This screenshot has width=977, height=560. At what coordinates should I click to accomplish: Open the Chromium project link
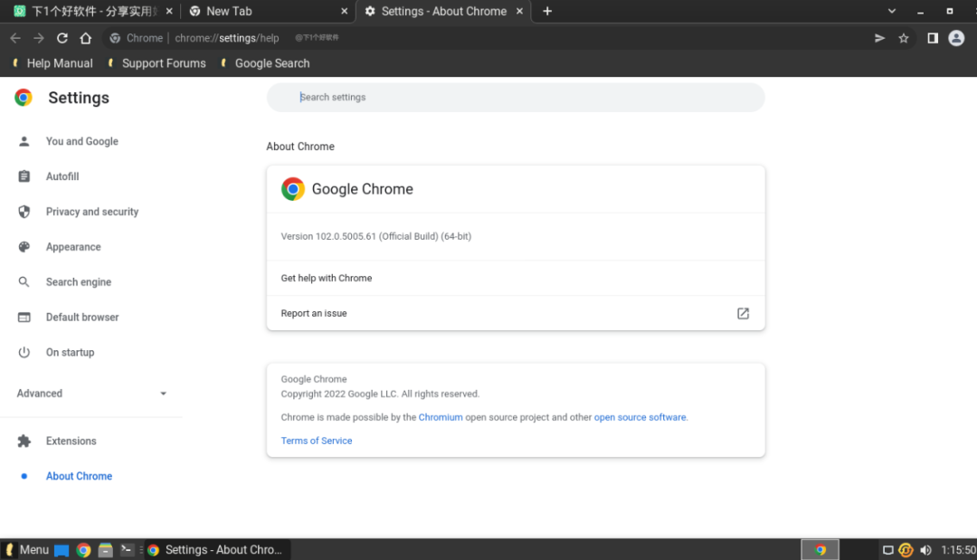tap(441, 417)
